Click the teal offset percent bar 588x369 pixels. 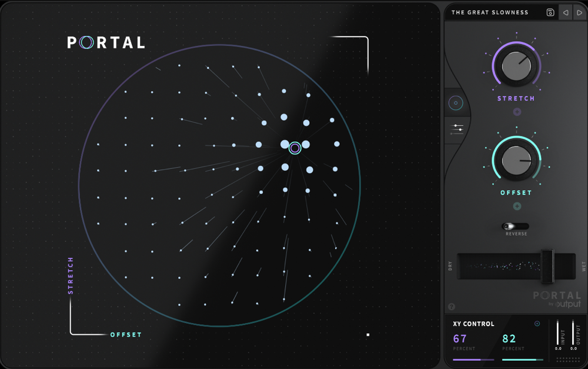tap(522, 359)
